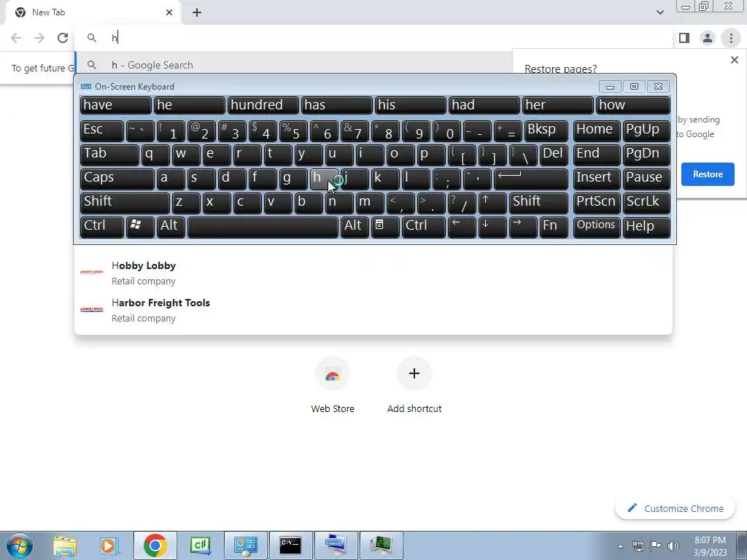The width and height of the screenshot is (747, 560).
Task: Open the Web Store shortcut
Action: tap(333, 386)
